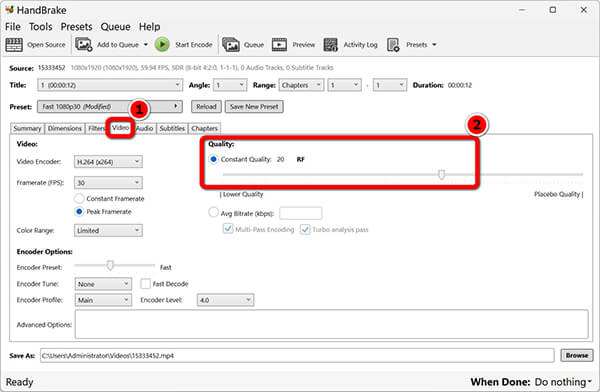Viewport: 600px width, 392px height.
Task: Click the Advanced Options text box
Action: tap(331, 324)
